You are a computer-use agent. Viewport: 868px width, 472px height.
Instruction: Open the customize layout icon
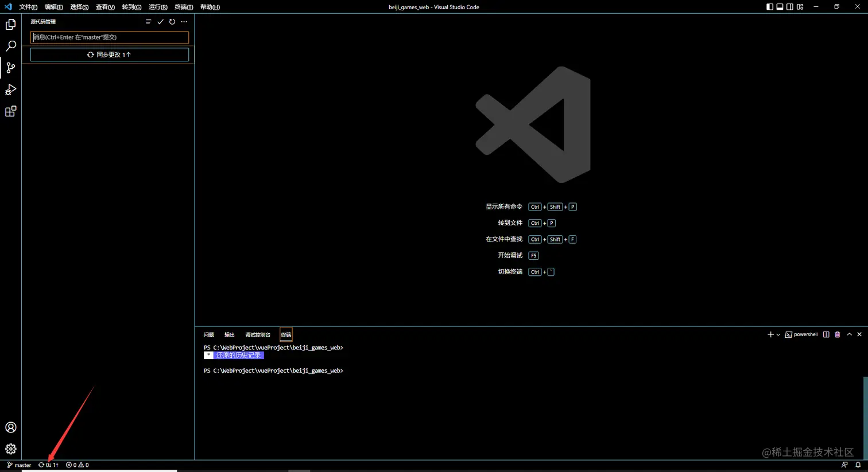tap(800, 7)
